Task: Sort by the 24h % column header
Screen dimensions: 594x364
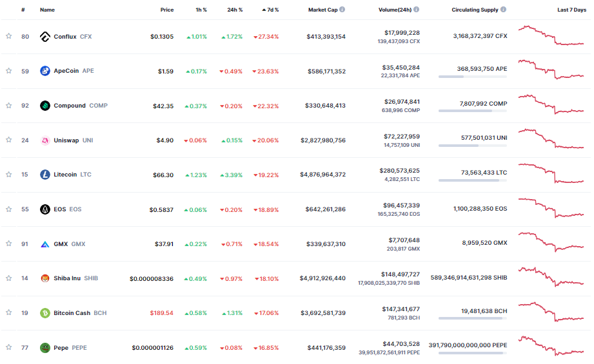Action: click(x=235, y=10)
